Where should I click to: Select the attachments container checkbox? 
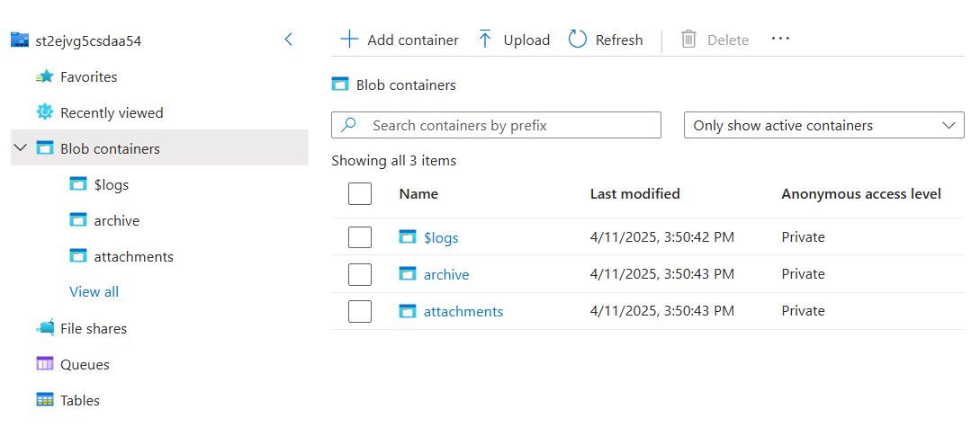tap(360, 311)
